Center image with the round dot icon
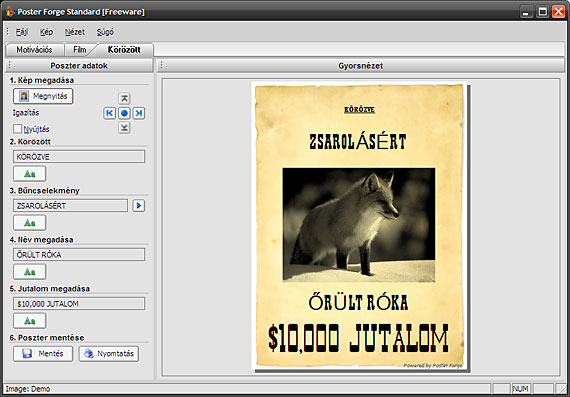This screenshot has width=570, height=397. coord(124,113)
